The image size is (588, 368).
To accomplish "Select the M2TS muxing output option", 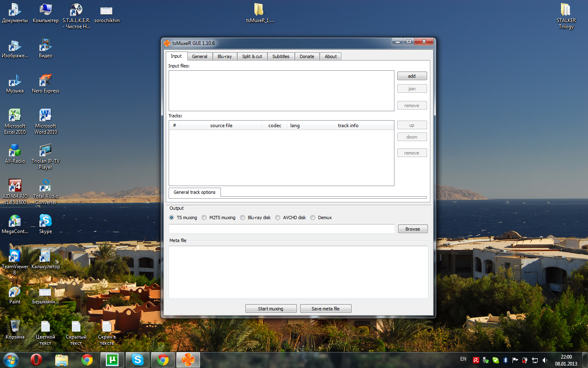I will (x=218, y=218).
